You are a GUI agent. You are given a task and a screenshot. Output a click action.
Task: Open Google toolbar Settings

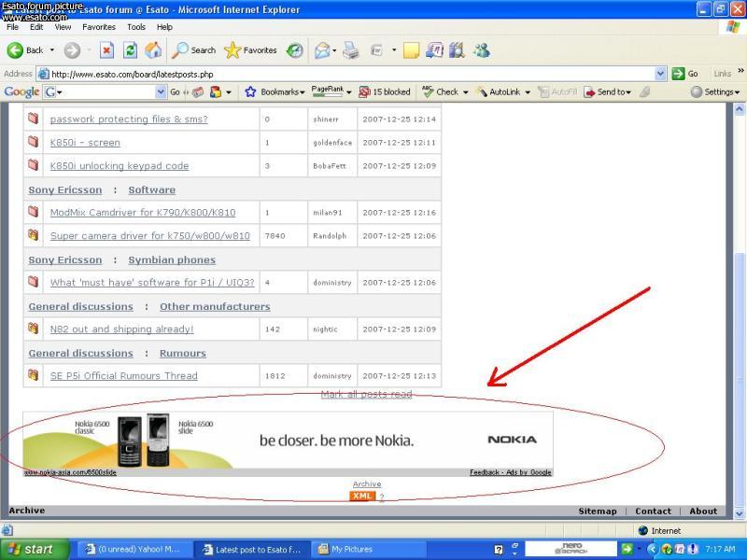pyautogui.click(x=715, y=91)
